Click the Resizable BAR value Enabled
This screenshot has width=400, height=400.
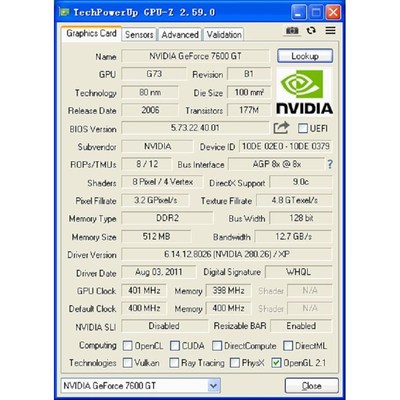click(x=301, y=326)
